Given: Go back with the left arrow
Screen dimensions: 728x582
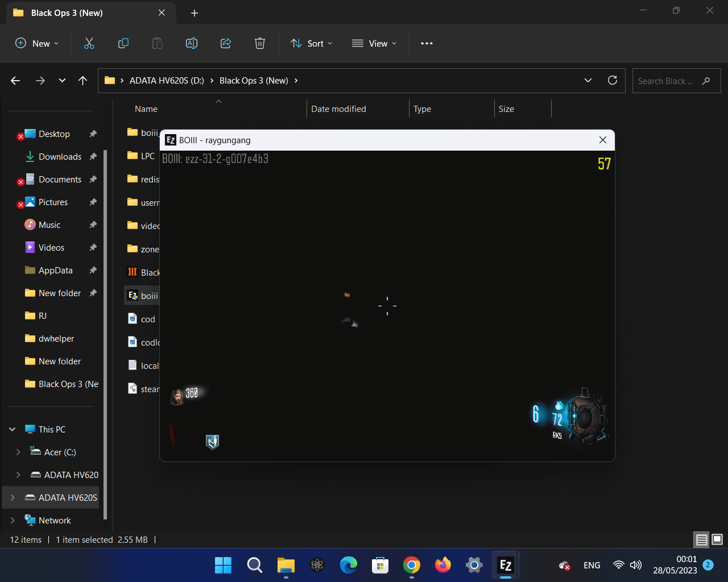Looking at the screenshot, I should click(15, 81).
